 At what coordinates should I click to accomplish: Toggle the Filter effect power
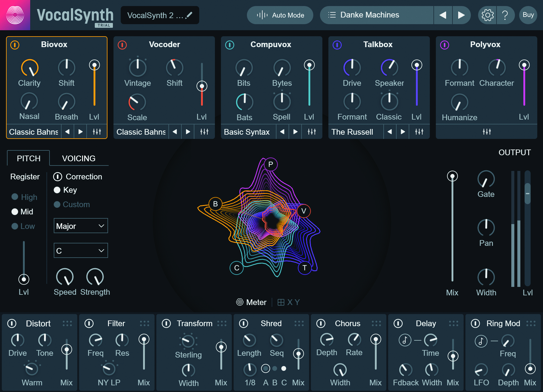point(89,323)
